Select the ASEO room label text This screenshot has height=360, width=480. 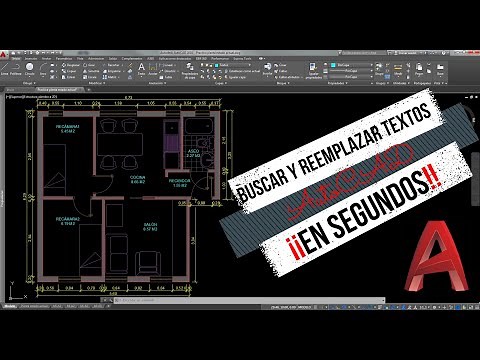[x=193, y=151]
